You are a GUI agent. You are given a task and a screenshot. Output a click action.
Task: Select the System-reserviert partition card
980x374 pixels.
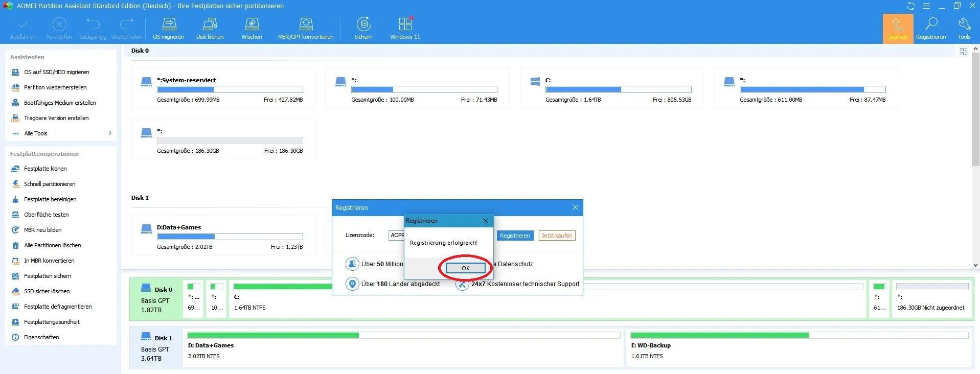tap(223, 88)
